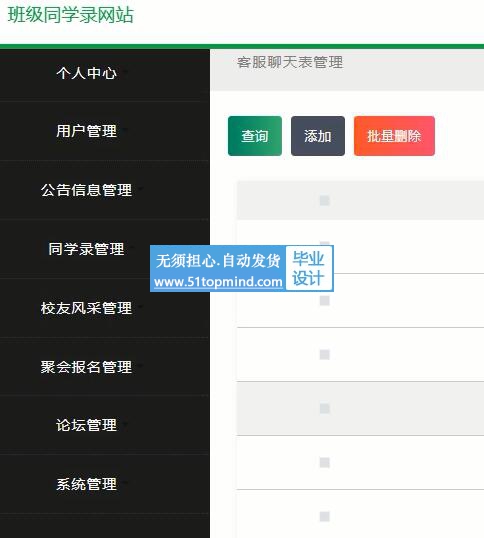Click the 毕业设计 badge on the banner
The height and width of the screenshot is (538, 484).
(308, 268)
